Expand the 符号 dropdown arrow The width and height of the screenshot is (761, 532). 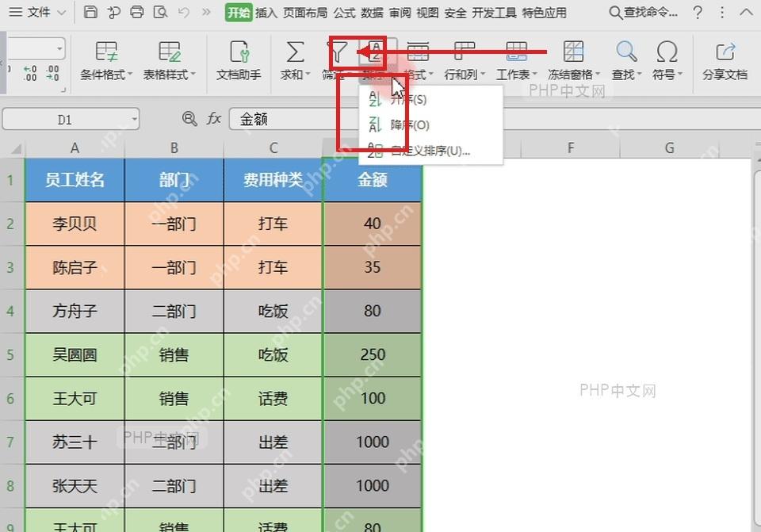(680, 75)
